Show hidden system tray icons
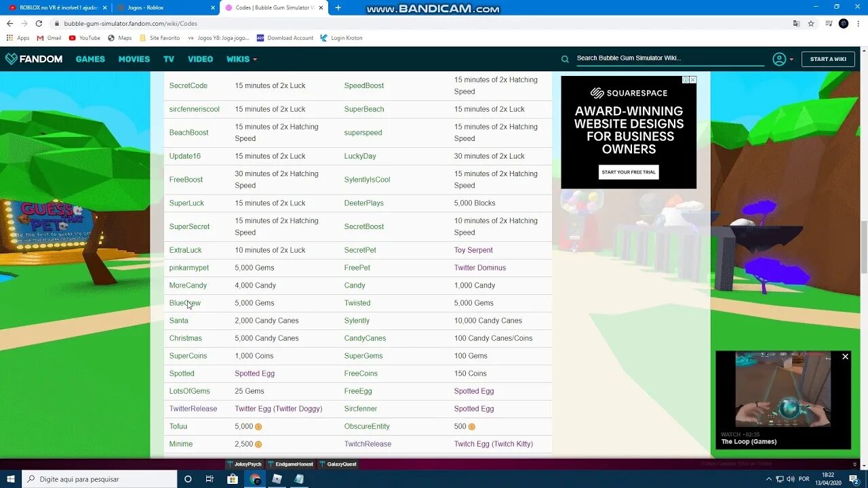This screenshot has width=868, height=488. pyautogui.click(x=769, y=479)
